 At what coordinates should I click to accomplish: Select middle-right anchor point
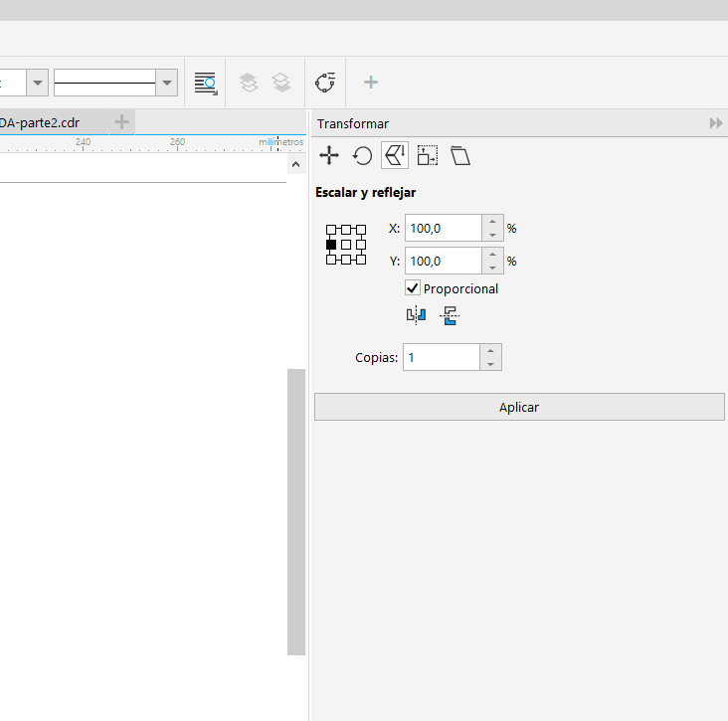coord(361,245)
